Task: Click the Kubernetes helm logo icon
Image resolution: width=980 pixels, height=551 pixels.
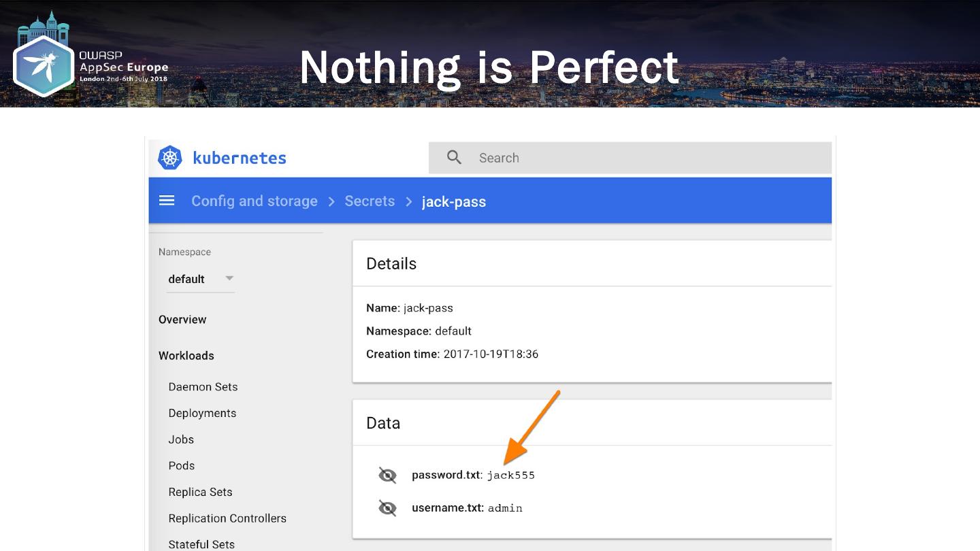Action: coord(170,158)
